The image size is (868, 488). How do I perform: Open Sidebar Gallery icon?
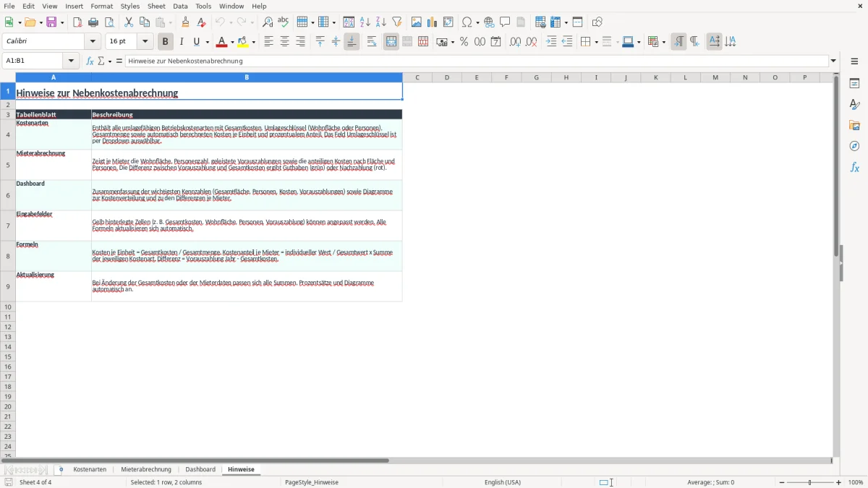point(854,126)
